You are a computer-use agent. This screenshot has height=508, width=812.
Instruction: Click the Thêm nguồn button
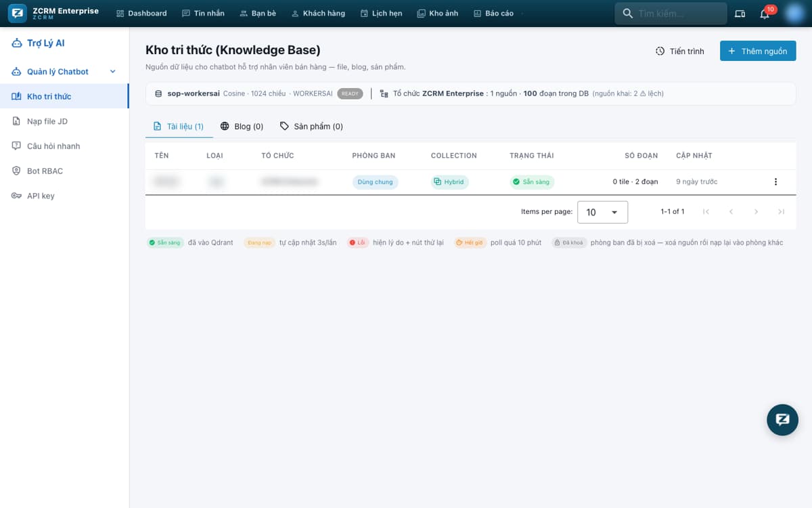pyautogui.click(x=758, y=51)
